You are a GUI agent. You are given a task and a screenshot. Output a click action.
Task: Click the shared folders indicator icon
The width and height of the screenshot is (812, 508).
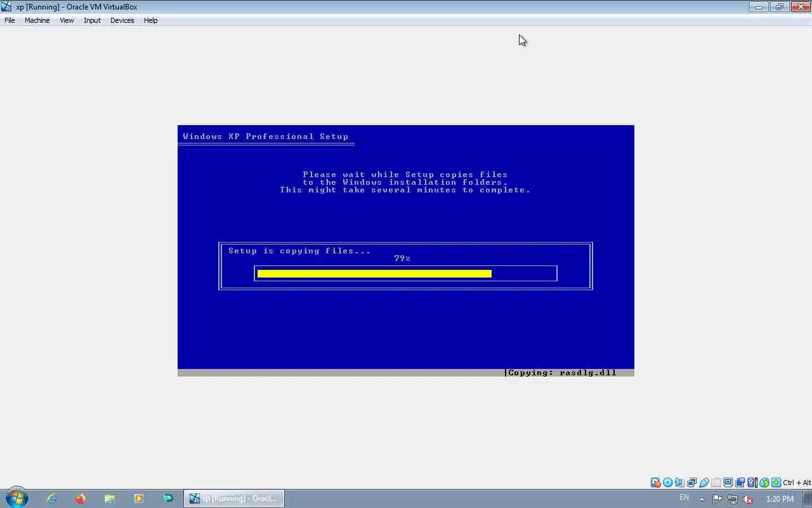(x=716, y=483)
